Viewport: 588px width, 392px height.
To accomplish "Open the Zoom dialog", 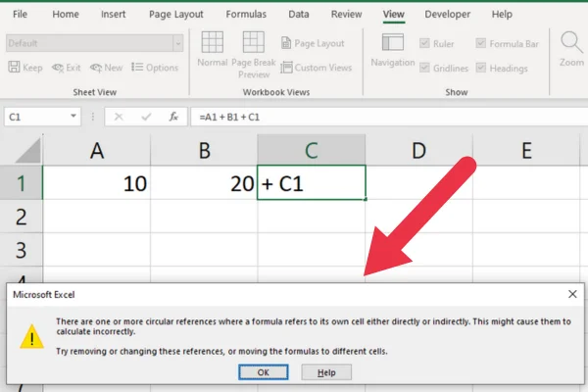I will (x=571, y=49).
